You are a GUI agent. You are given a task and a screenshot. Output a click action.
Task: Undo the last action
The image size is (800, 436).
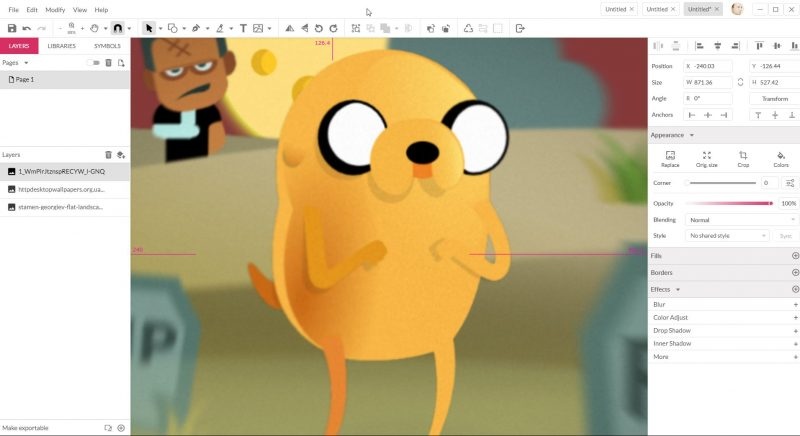[27, 29]
